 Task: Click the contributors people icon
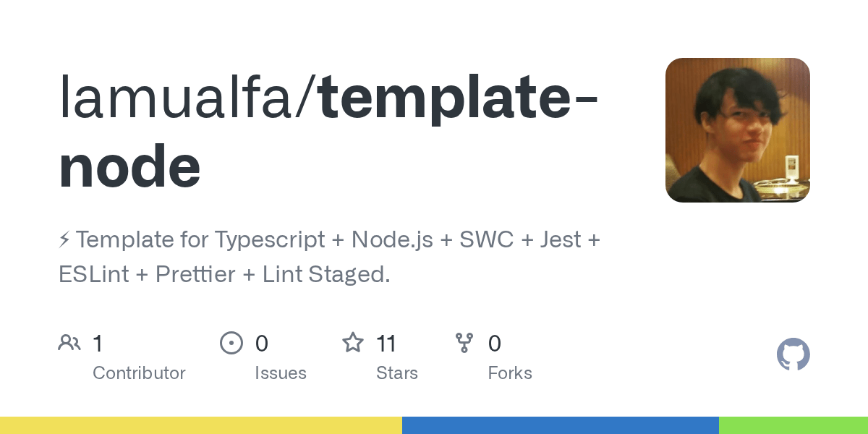[x=69, y=343]
